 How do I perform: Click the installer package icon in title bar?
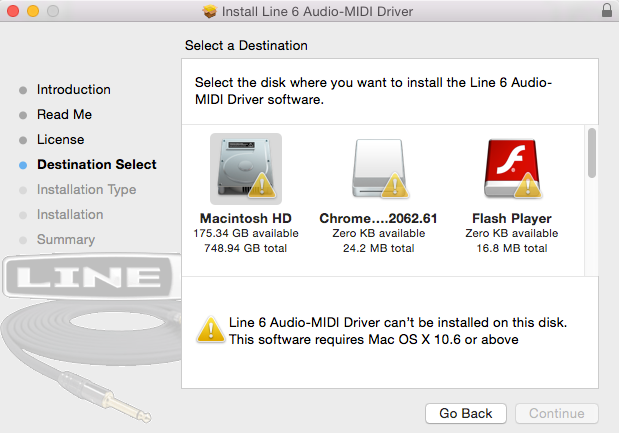click(x=210, y=11)
